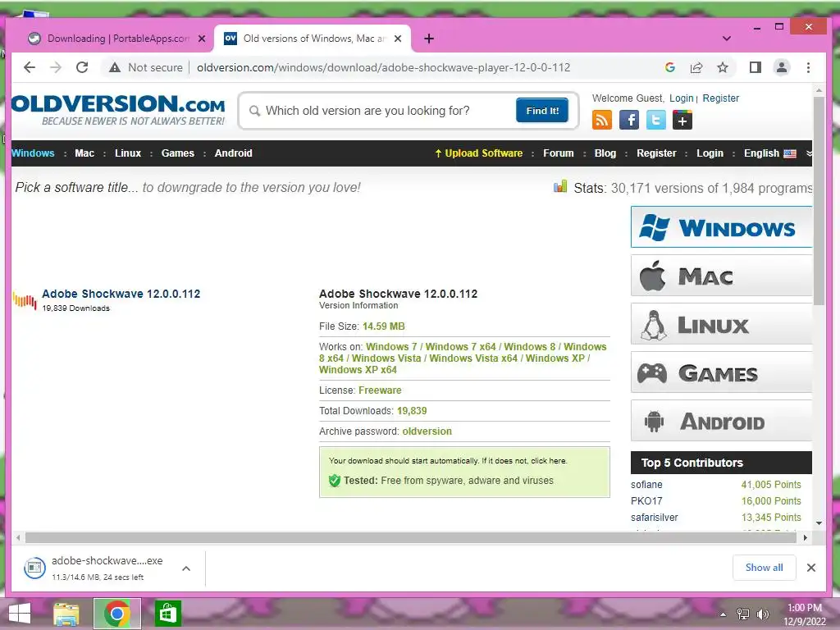Click the Find It! button

(x=542, y=111)
